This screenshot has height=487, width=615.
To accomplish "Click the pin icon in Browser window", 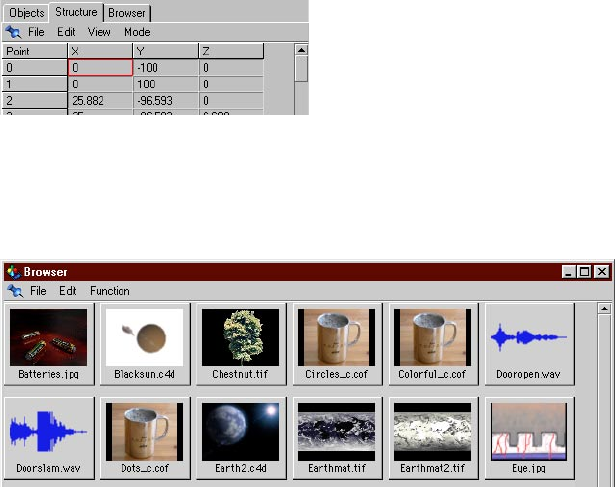I will [x=15, y=291].
